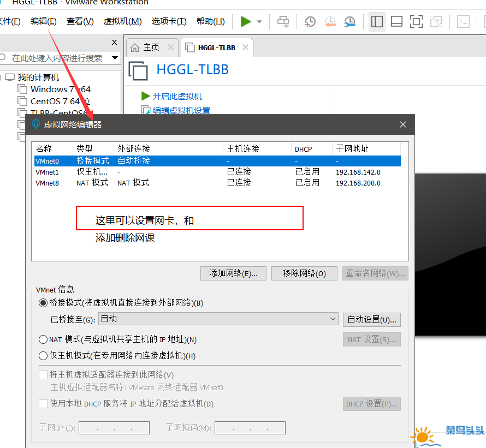Screen dimensions: 486x448
Task: Select the NAT 模式 radio button
Action: 43,339
